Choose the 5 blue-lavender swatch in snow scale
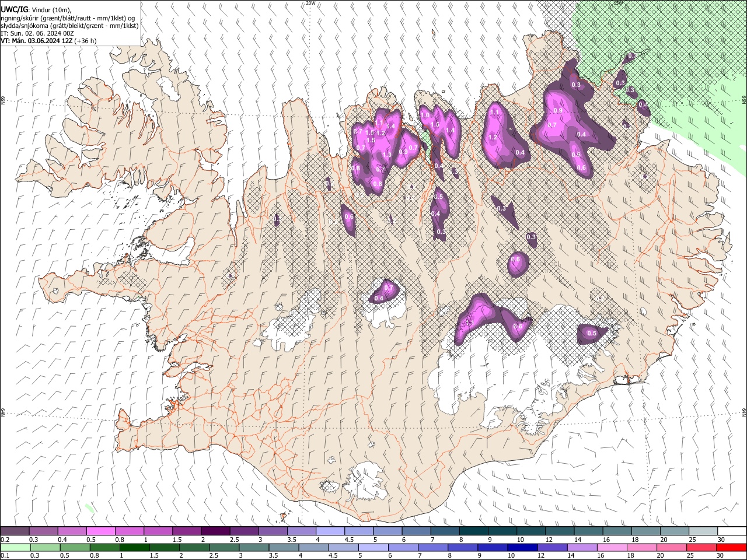Screen dimensions: 747x560 tap(387, 531)
